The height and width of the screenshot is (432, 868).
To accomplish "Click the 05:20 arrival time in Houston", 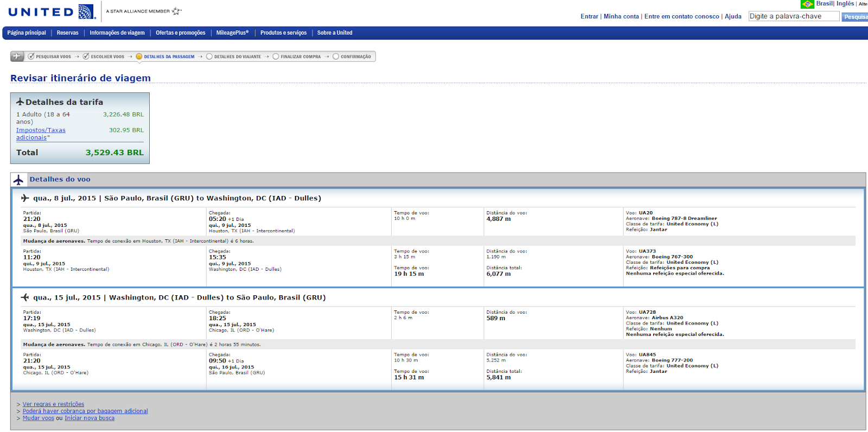I will (218, 219).
